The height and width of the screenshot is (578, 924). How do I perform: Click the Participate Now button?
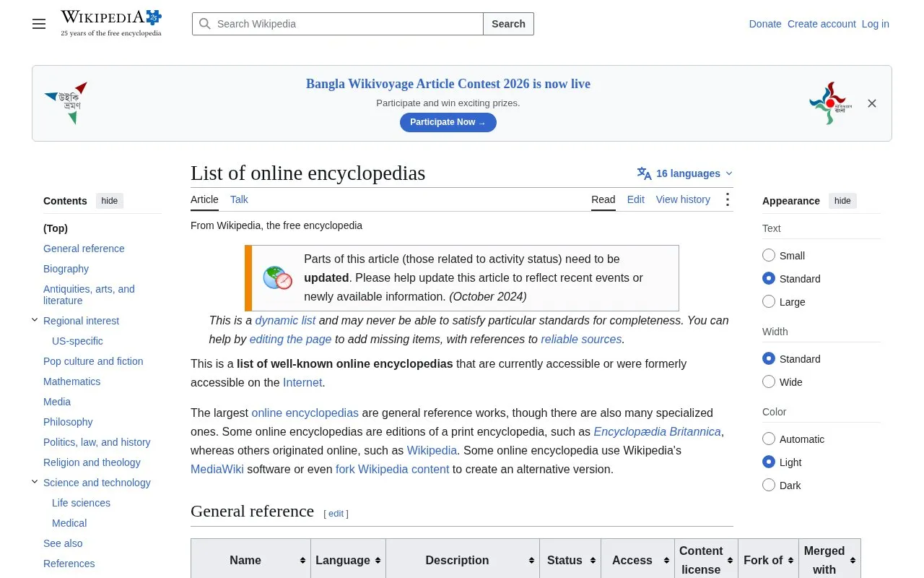(x=448, y=122)
